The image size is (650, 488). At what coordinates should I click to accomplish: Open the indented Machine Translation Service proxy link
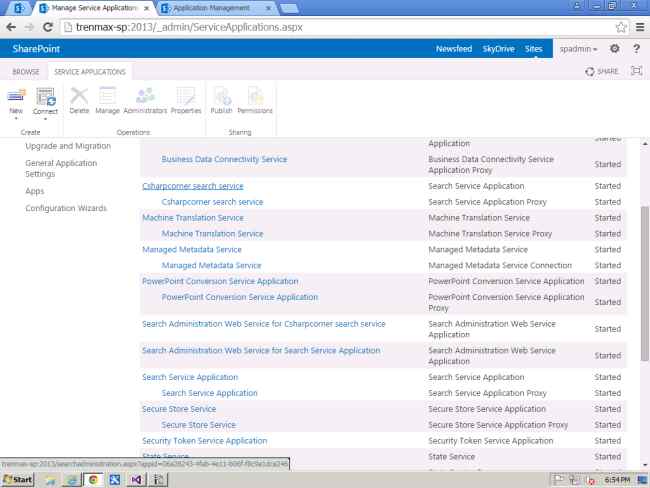click(212, 234)
